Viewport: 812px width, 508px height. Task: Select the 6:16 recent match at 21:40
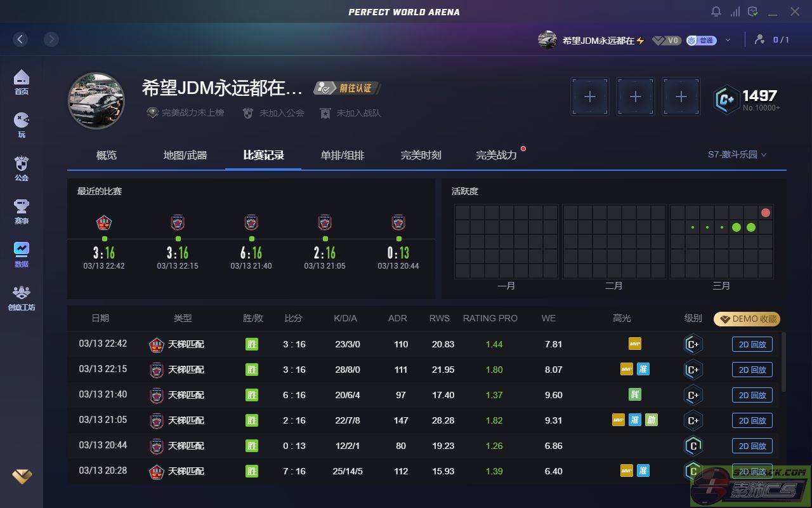click(251, 244)
